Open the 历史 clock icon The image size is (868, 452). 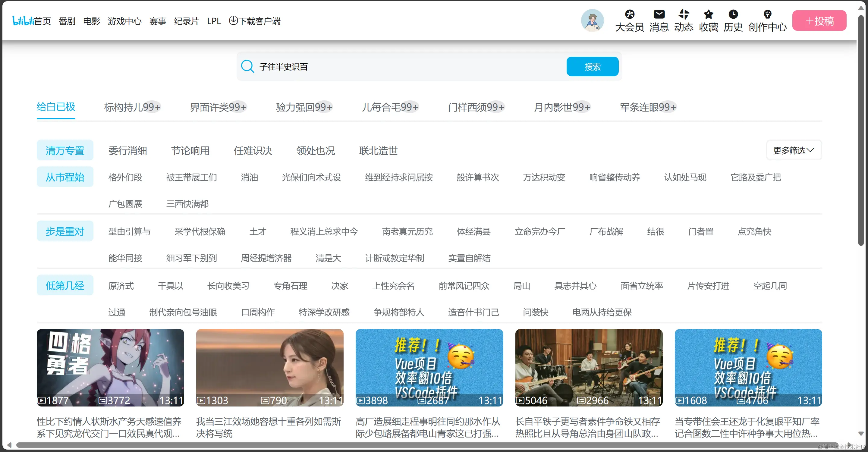[x=733, y=14]
